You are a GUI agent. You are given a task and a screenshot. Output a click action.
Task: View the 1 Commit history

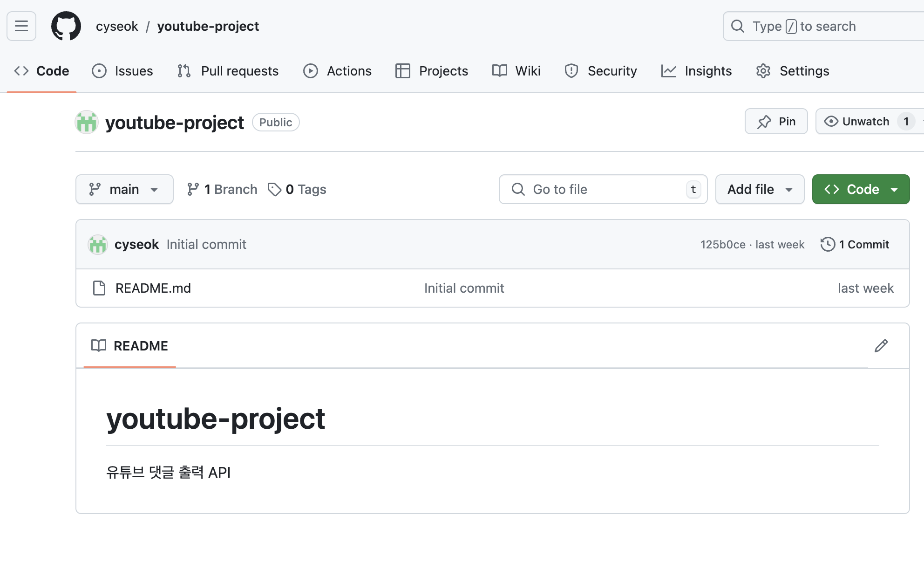[x=855, y=245]
